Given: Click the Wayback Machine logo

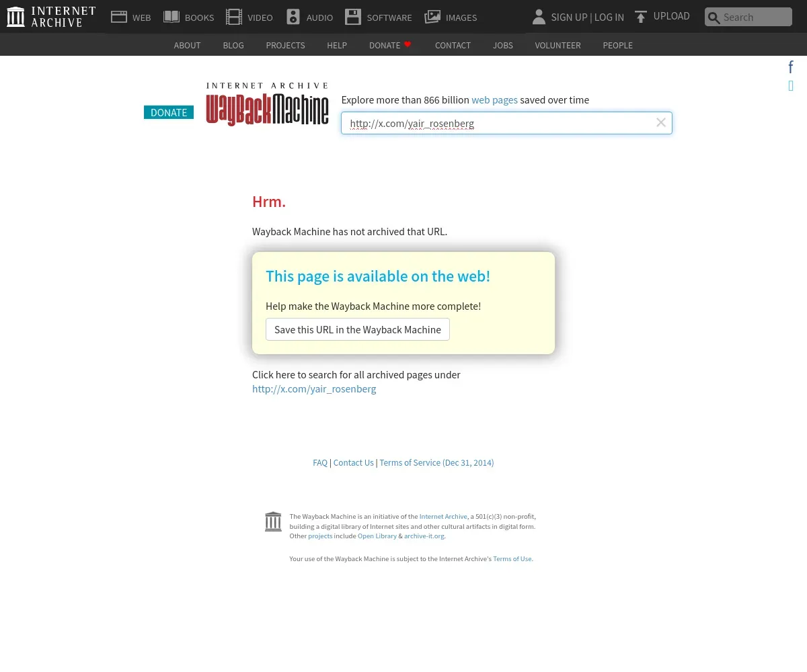Looking at the screenshot, I should [268, 104].
